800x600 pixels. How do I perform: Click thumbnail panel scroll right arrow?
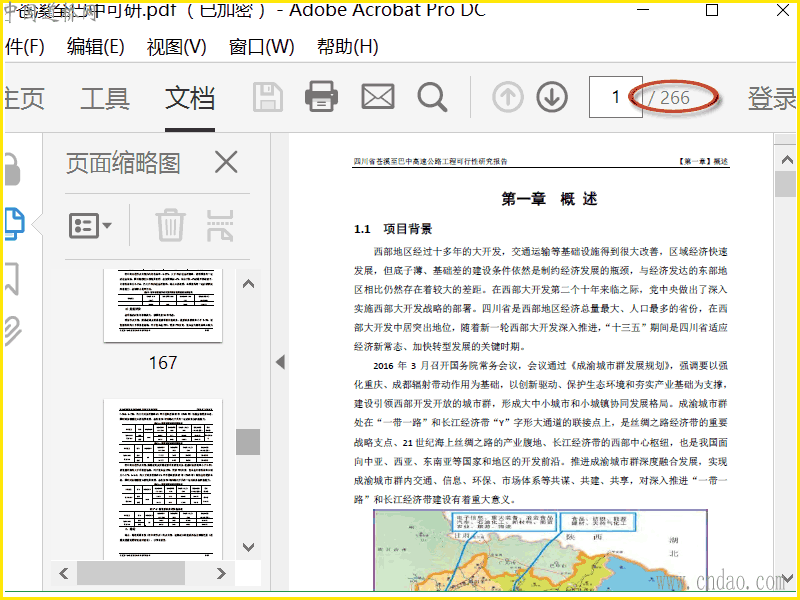point(221,573)
